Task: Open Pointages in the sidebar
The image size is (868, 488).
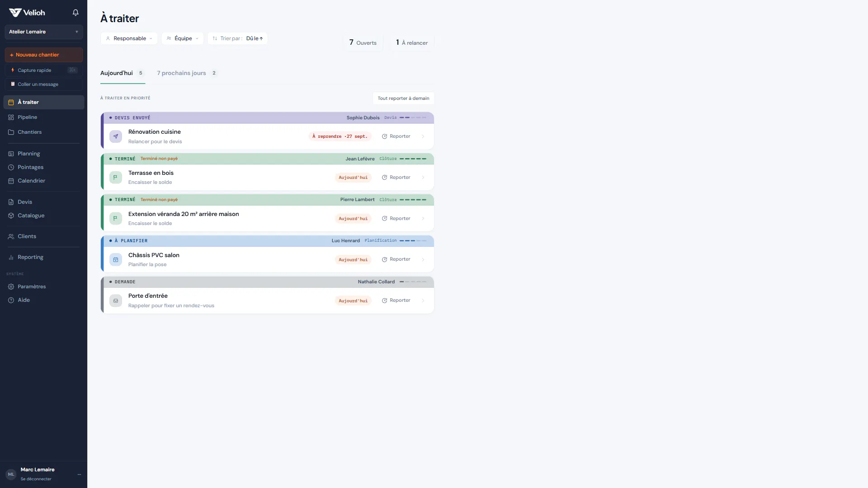Action: (x=43, y=167)
